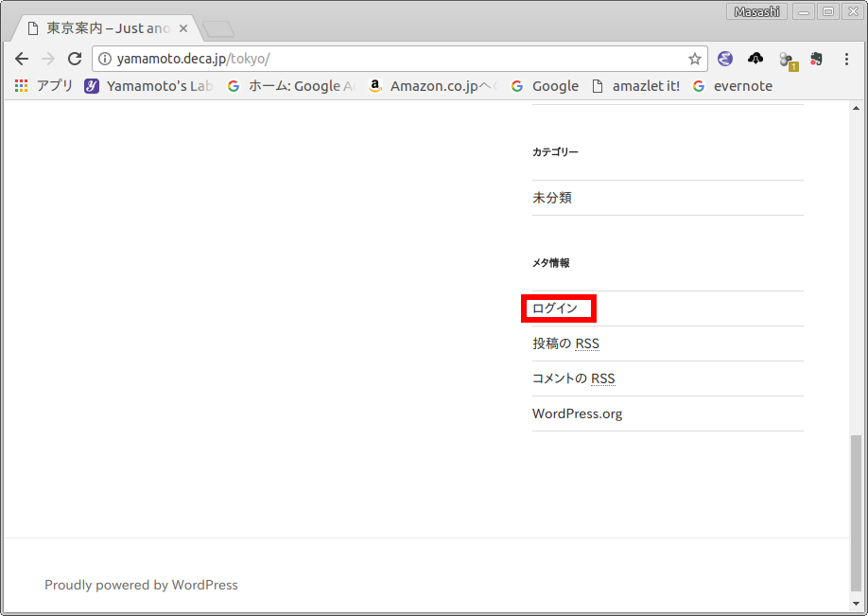This screenshot has height=616, width=868.
Task: Open the Yamamoto's Lab bookmark
Action: [148, 86]
